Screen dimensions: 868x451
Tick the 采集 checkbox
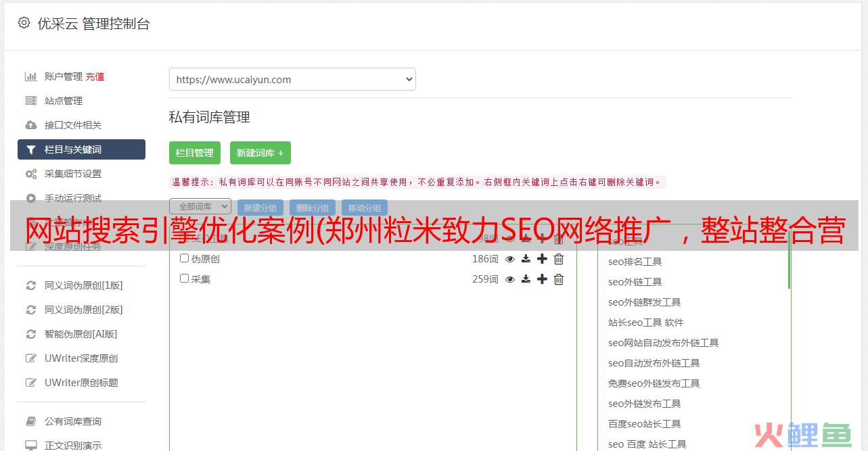184,279
